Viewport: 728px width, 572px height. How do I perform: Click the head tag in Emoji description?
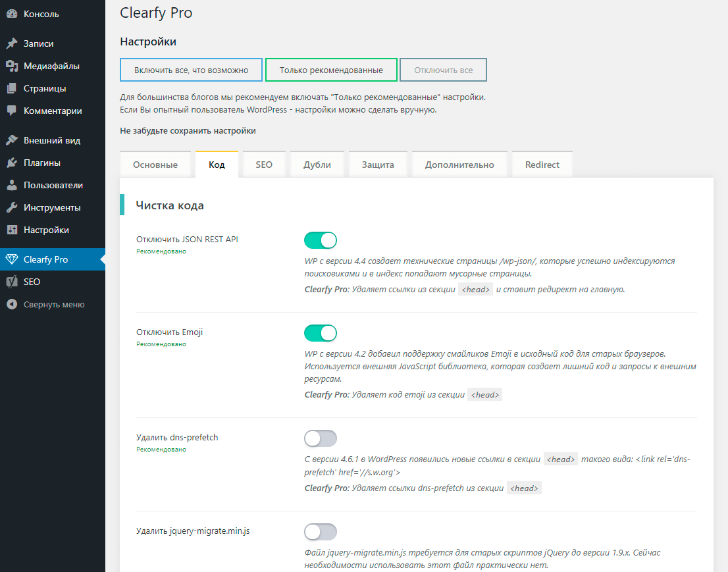[484, 395]
